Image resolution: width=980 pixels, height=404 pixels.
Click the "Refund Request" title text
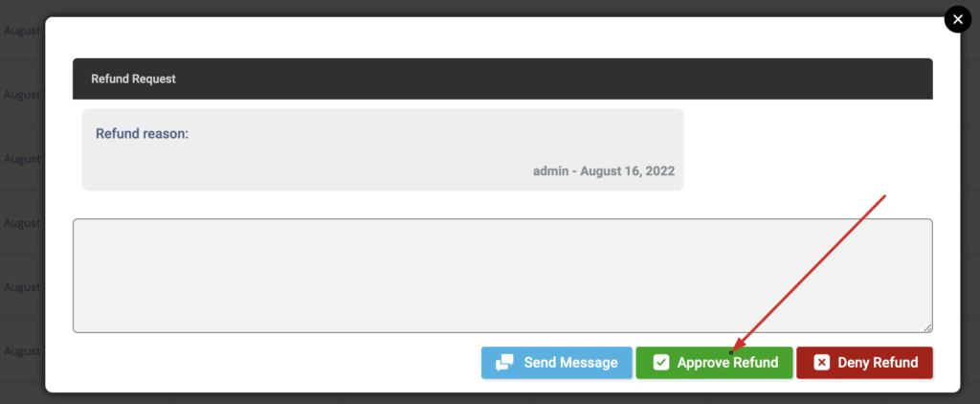pyautogui.click(x=133, y=79)
